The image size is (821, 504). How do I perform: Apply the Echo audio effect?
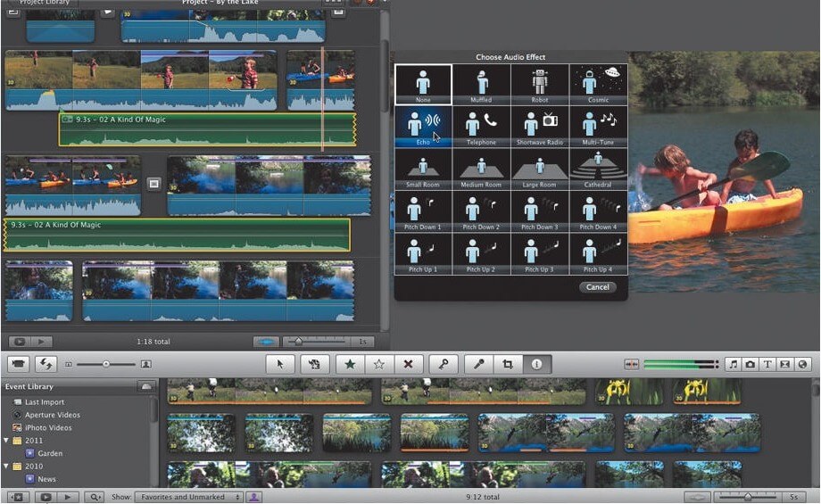[x=423, y=127]
